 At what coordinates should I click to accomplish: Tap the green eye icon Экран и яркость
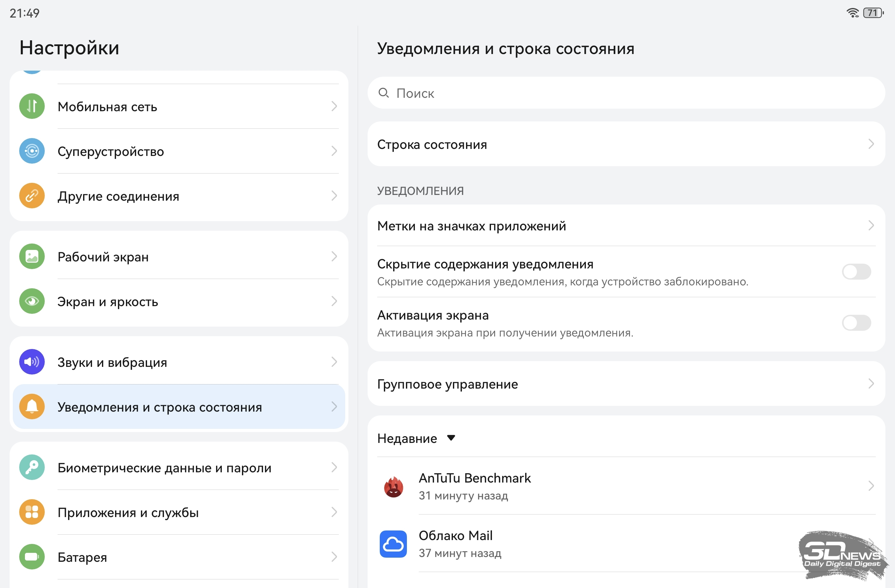[32, 302]
